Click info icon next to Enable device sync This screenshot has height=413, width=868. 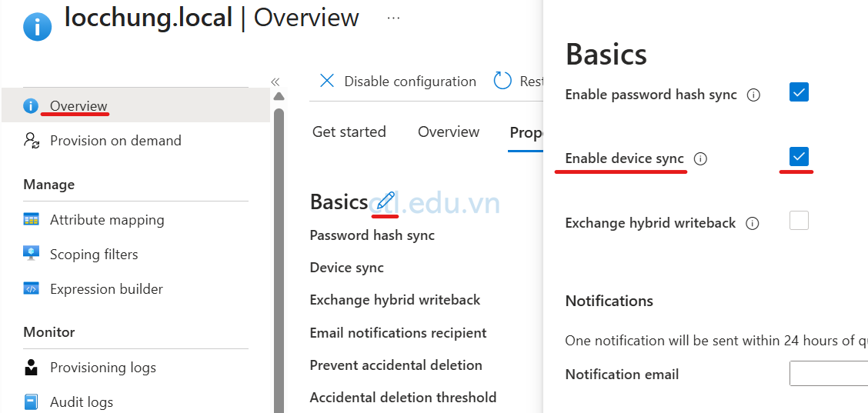(x=700, y=159)
